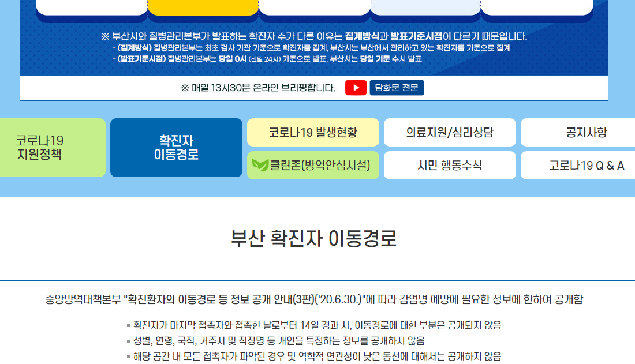Open 시민 행동수칙 menu item

pos(450,165)
